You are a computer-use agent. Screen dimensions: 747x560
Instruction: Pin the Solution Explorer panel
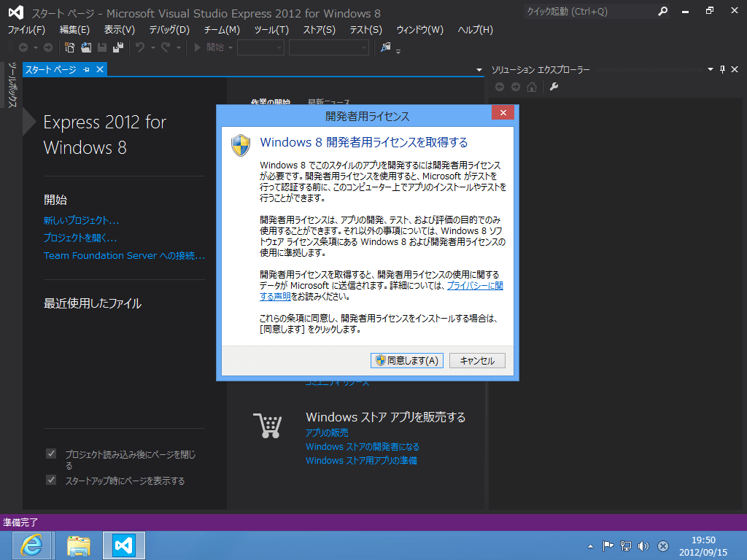[723, 69]
